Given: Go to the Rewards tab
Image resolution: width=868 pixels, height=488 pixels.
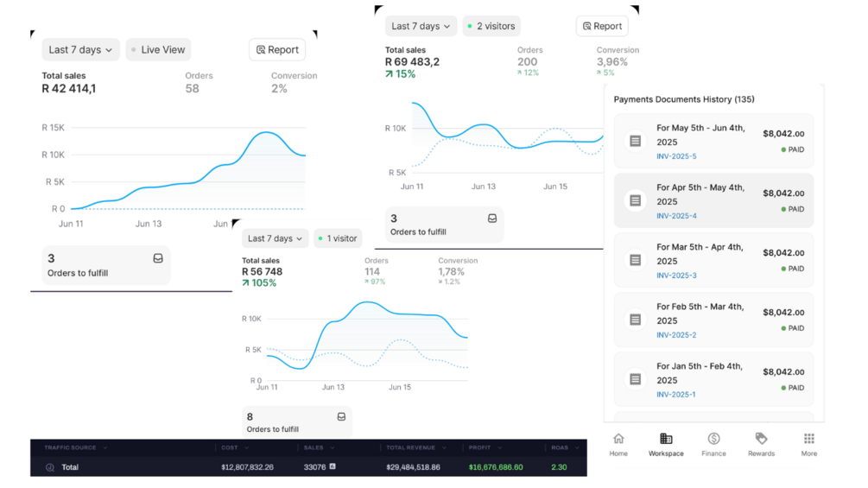Looking at the screenshot, I should 761,439.
